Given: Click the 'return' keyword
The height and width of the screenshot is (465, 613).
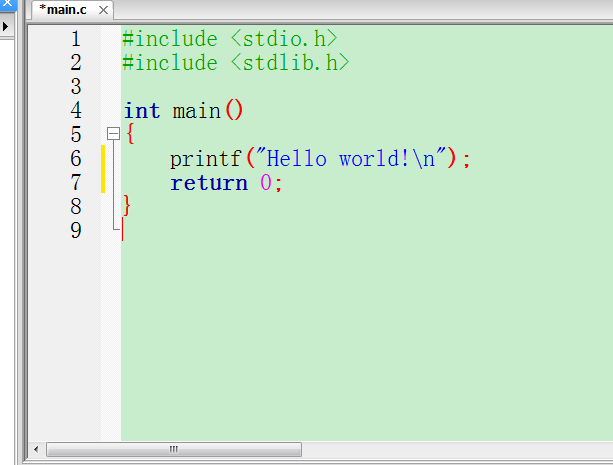Looking at the screenshot, I should pos(209,183).
